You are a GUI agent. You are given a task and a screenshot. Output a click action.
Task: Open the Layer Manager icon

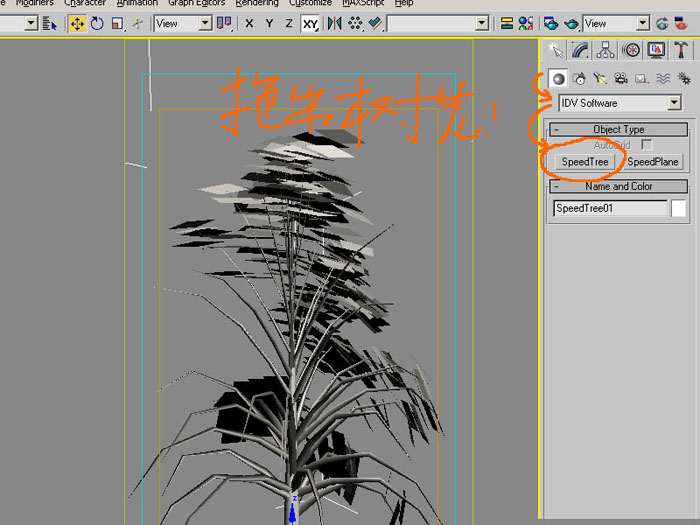click(506, 23)
